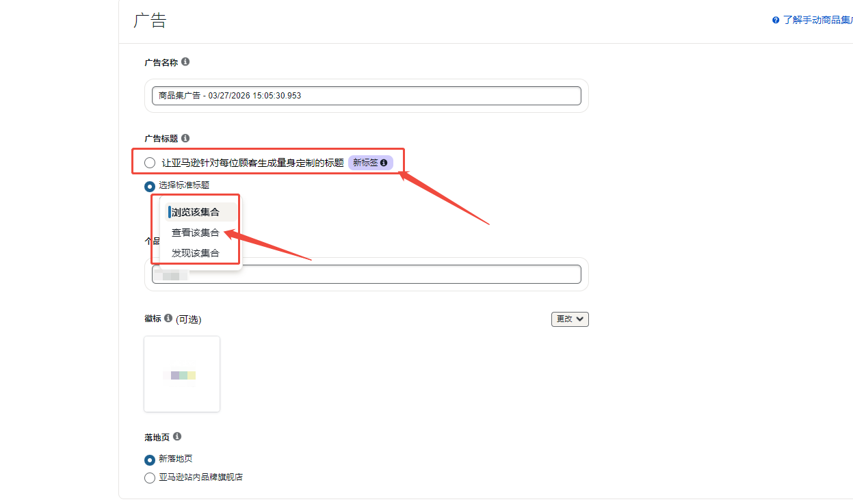Click the info icon beside 徽标
Viewport: 853px width, 504px height.
click(x=168, y=318)
